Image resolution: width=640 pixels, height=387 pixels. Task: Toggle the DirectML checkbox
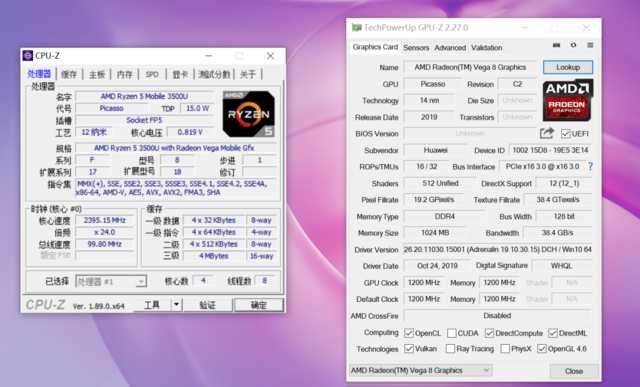[553, 333]
